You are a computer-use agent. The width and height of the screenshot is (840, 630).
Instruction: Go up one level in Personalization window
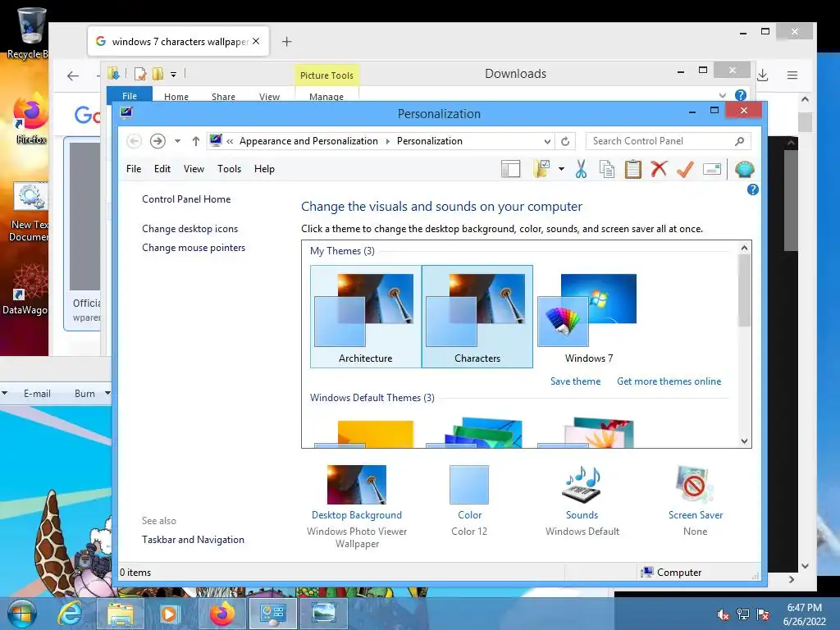(196, 141)
